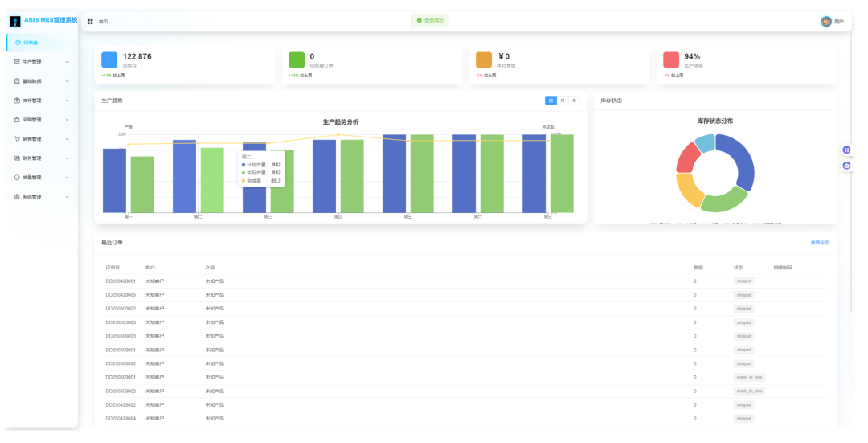
Task: Click the 财务管理 sidebar icon
Action: (17, 158)
